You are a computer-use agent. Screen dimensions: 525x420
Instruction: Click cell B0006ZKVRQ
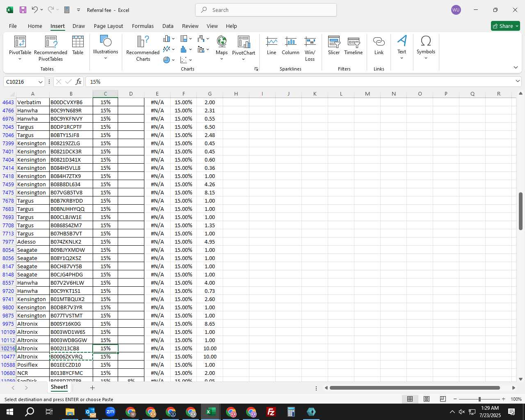pyautogui.click(x=71, y=356)
